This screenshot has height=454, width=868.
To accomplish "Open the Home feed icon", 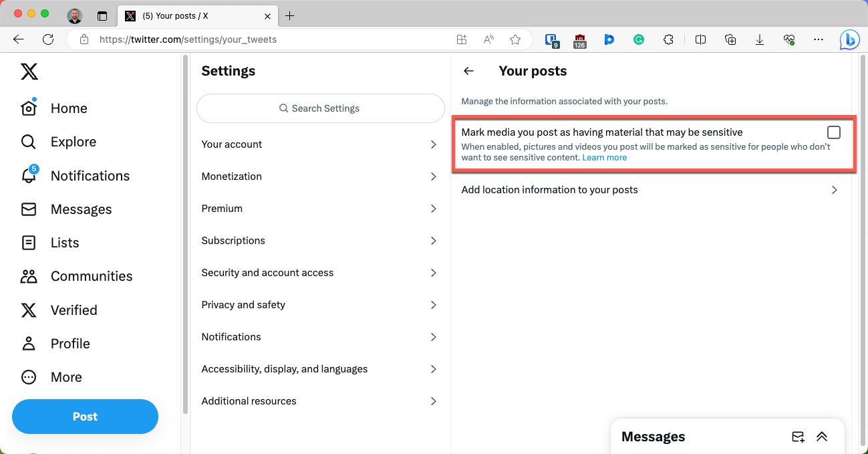I will [29, 108].
